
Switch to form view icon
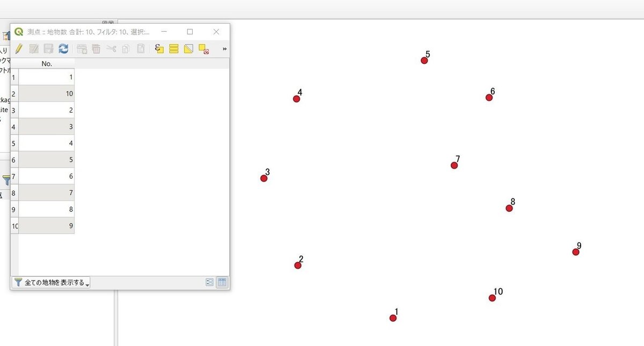click(x=210, y=282)
